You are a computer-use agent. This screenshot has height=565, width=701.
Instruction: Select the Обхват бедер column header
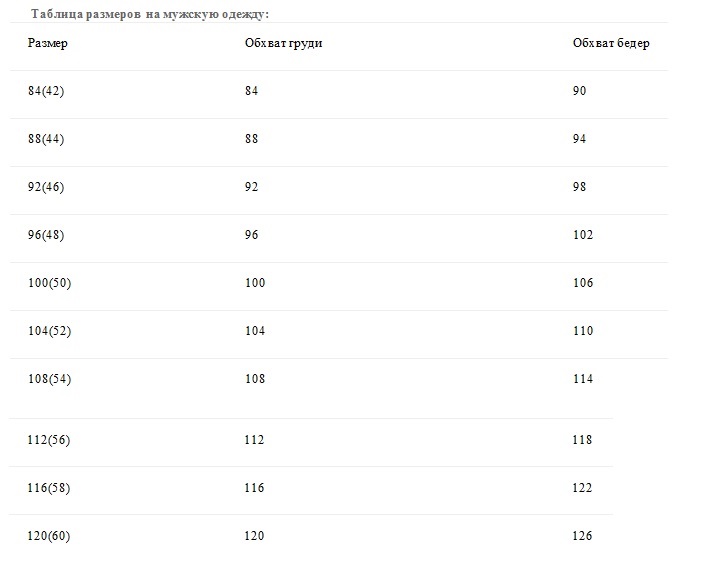[611, 43]
